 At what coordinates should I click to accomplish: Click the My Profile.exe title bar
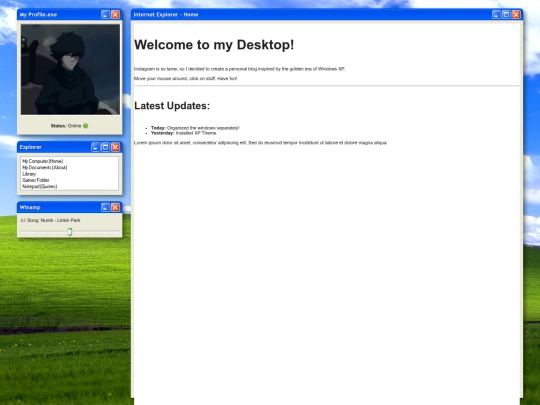tap(70, 14)
